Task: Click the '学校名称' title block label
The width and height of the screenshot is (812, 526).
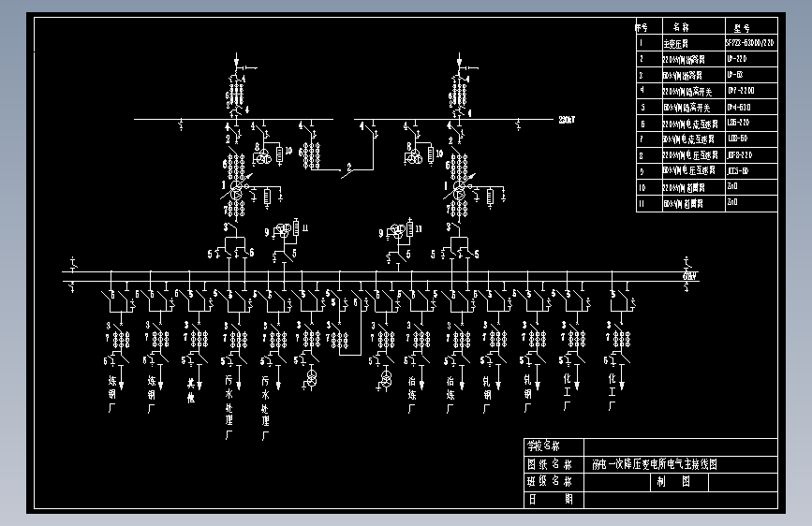Action: click(x=543, y=446)
